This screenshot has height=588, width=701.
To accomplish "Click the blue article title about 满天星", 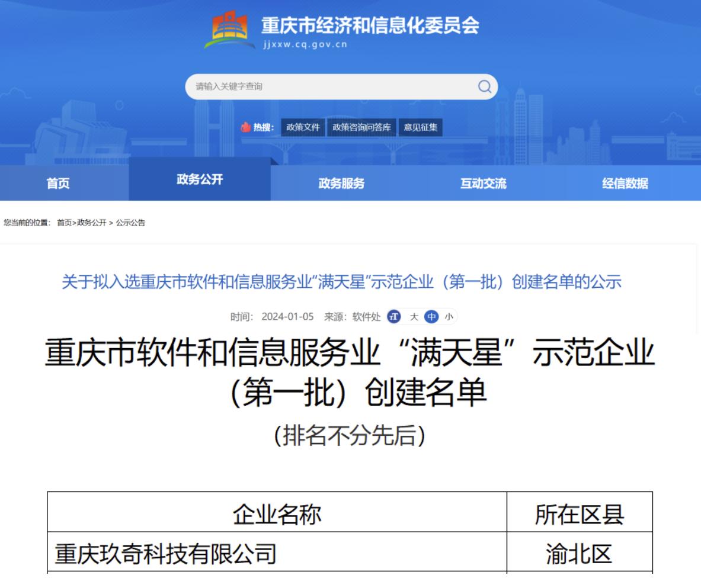I will click(x=341, y=282).
